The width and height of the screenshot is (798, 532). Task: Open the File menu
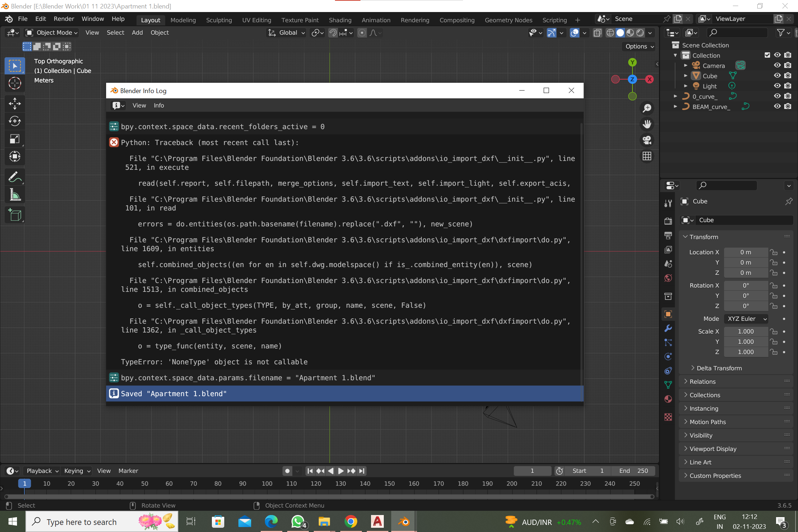(x=23, y=19)
